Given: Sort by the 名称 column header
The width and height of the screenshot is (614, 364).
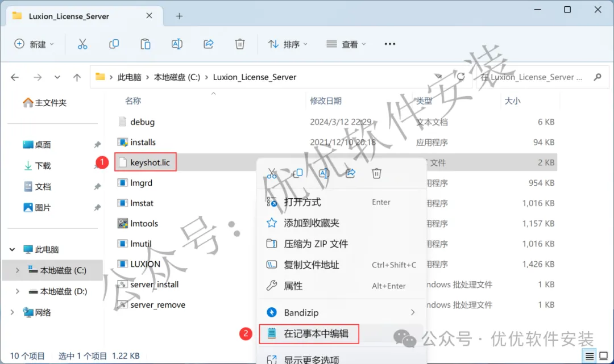Looking at the screenshot, I should pos(132,101).
